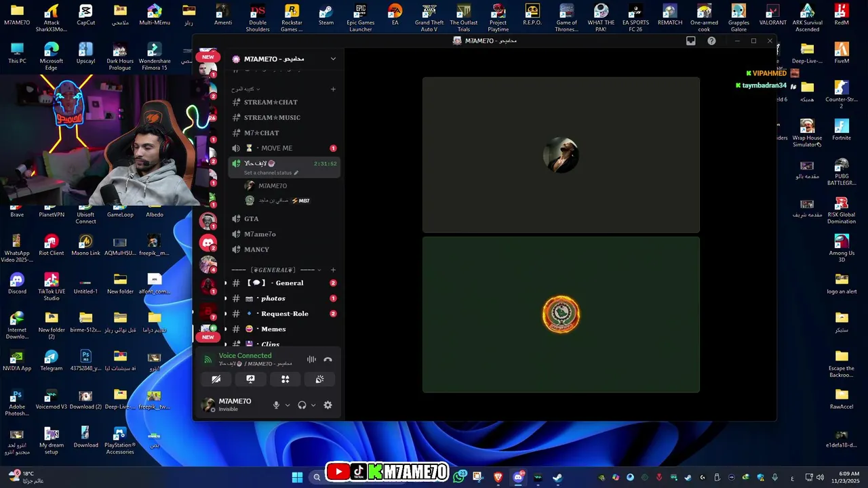
Task: Expand the Memes channel thread arrow
Action: [x=226, y=329]
